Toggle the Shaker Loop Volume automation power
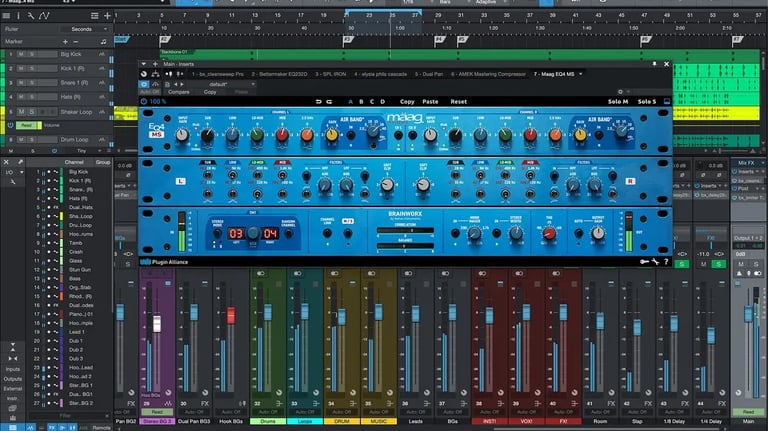The height and width of the screenshot is (431, 768). (10, 125)
